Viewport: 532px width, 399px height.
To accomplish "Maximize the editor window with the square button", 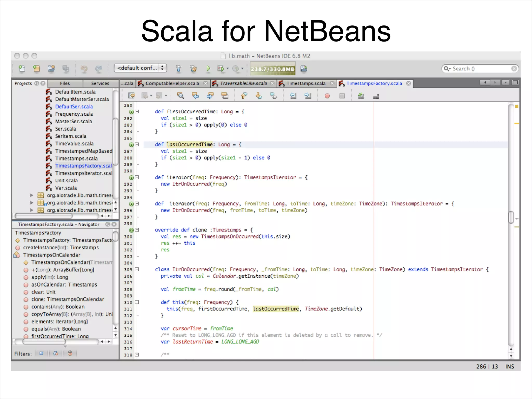I will [x=515, y=83].
